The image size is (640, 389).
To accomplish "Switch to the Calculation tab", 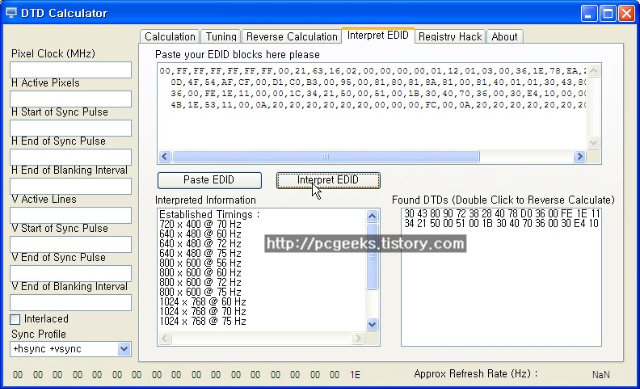I will 170,36.
